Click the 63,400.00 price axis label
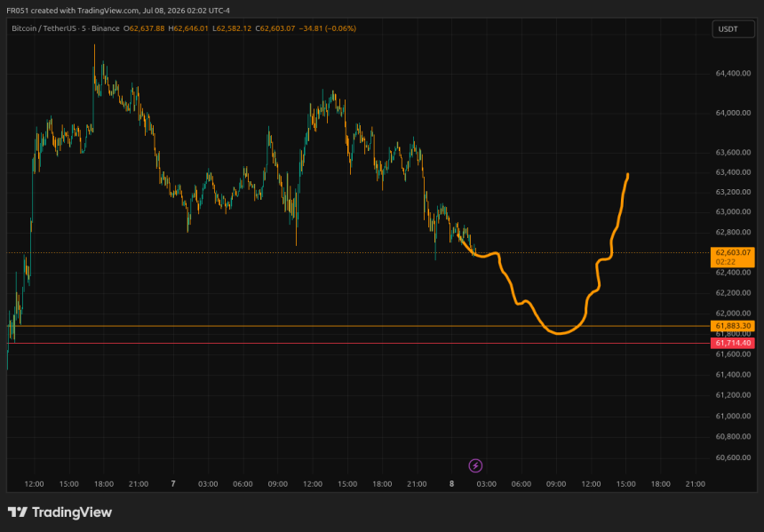This screenshot has width=764, height=532. [733, 172]
